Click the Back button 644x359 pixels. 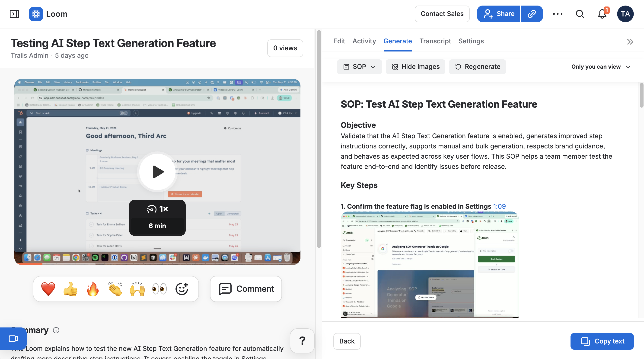point(347,341)
